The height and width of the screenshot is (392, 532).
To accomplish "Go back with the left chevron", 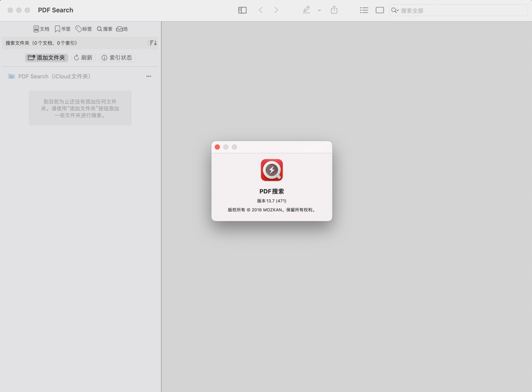I will pos(261,10).
